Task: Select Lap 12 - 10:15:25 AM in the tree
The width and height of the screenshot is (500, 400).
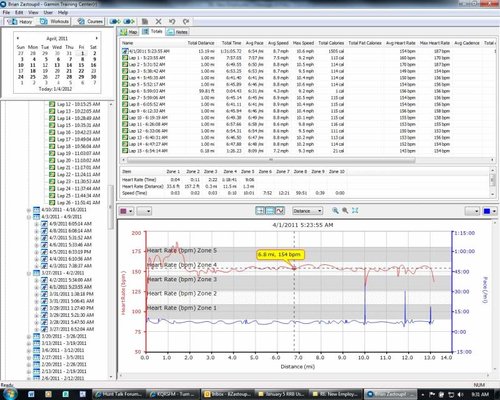Action: click(78, 104)
